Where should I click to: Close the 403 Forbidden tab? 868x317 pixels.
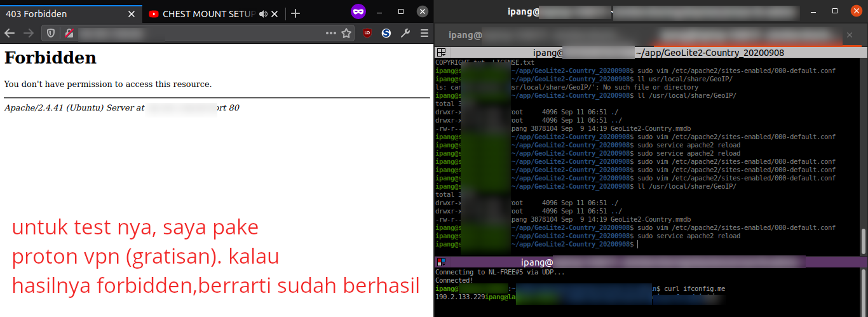tap(132, 14)
